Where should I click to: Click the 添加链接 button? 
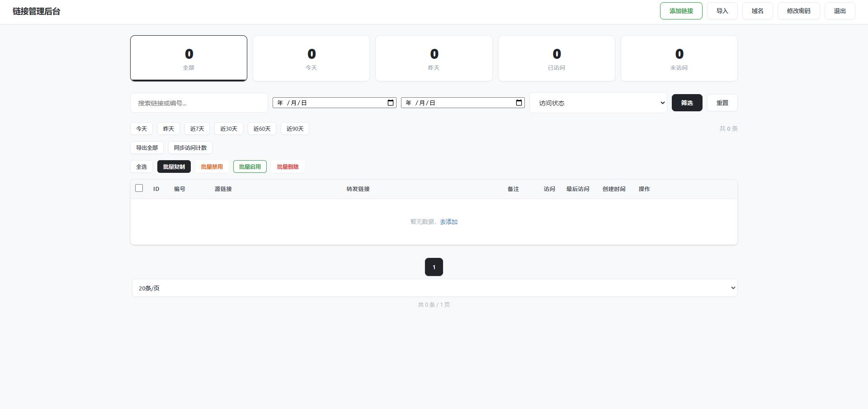coord(681,11)
